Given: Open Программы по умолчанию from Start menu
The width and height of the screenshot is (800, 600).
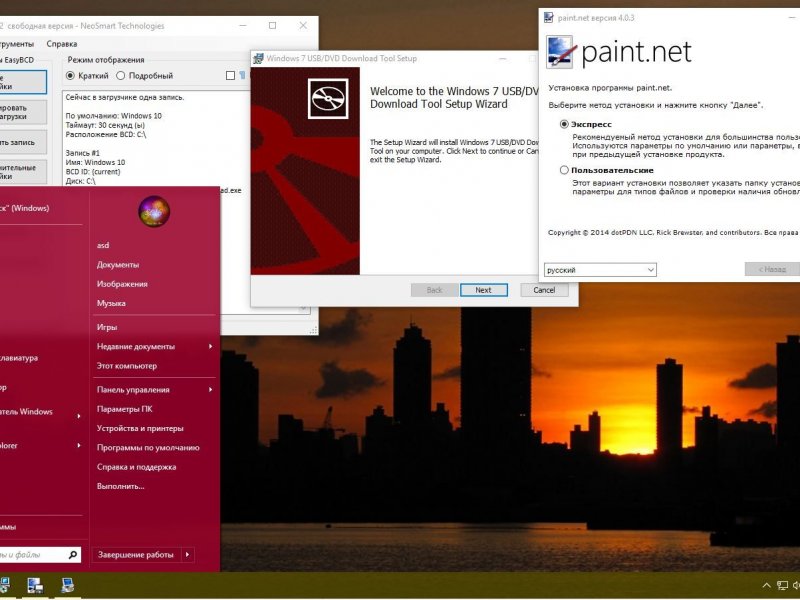Looking at the screenshot, I should pos(148,448).
